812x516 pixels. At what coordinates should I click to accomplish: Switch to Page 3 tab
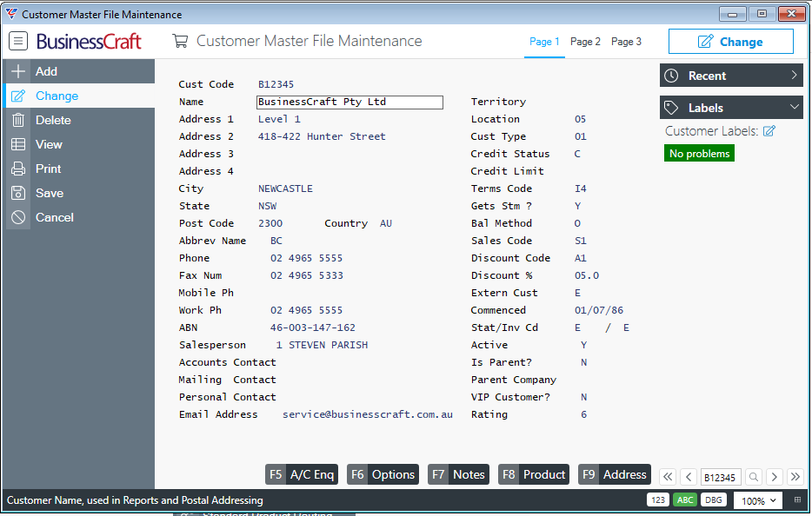626,42
